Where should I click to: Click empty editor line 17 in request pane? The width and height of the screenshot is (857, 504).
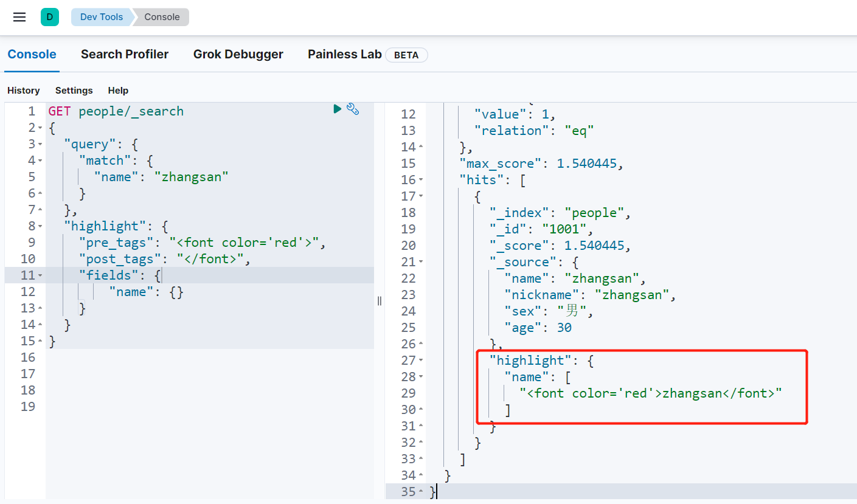click(x=207, y=373)
